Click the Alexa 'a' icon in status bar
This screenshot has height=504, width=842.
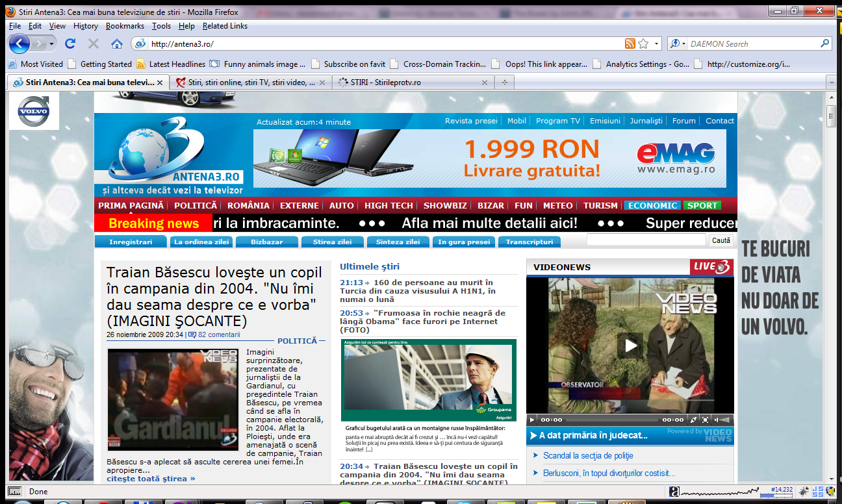pos(674,492)
